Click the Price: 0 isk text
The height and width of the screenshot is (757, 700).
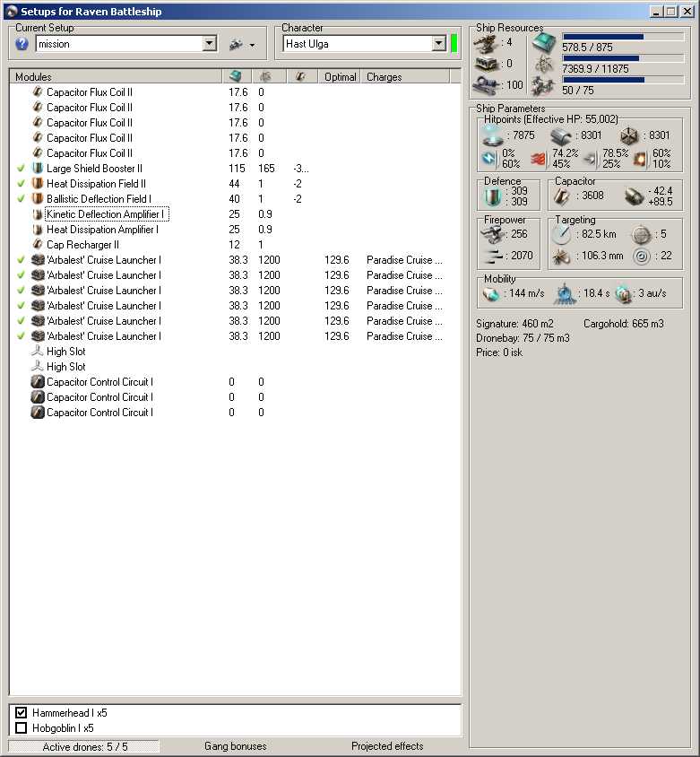click(499, 352)
